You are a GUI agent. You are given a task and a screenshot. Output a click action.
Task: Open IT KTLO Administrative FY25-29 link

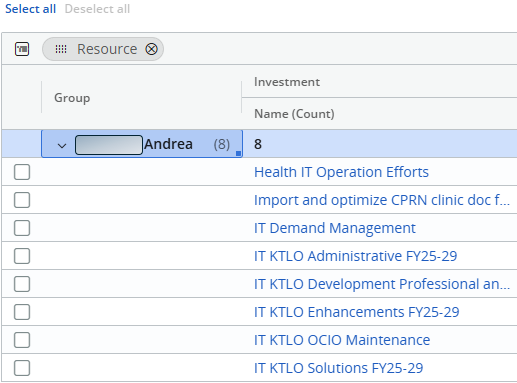tap(355, 256)
